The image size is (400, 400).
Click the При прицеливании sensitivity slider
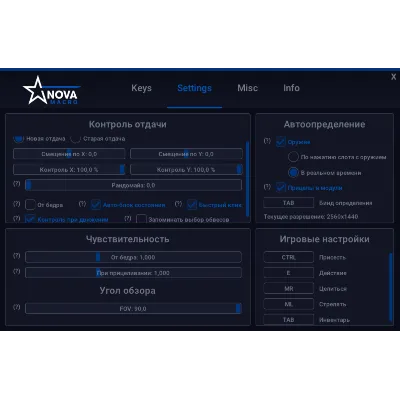tap(134, 273)
